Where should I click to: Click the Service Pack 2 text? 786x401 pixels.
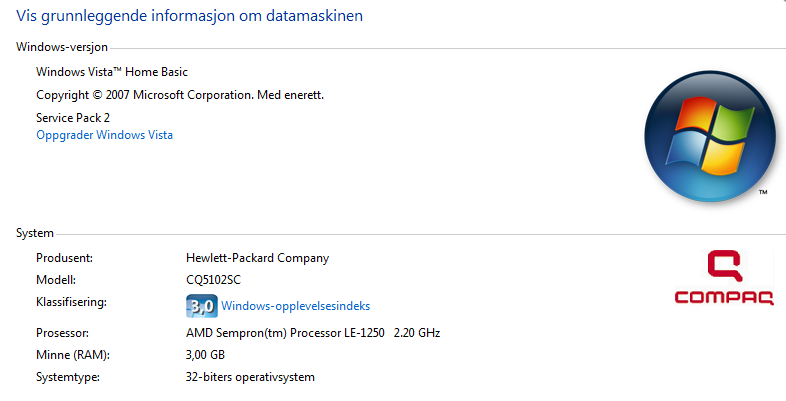pos(73,118)
